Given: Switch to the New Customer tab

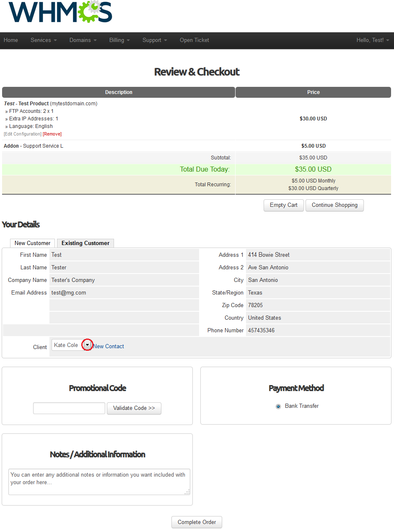Looking at the screenshot, I should (x=32, y=243).
